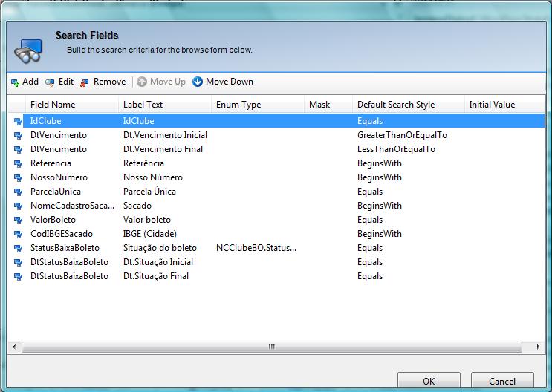Click the horizontal scrollbar thumb
Image resolution: width=552 pixels, height=392 pixels.
(271, 347)
